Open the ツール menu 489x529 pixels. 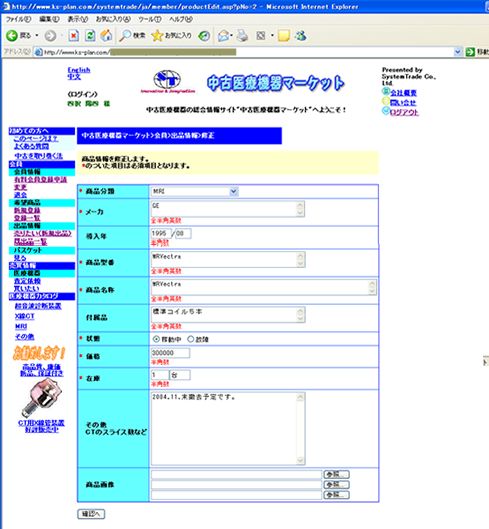150,19
